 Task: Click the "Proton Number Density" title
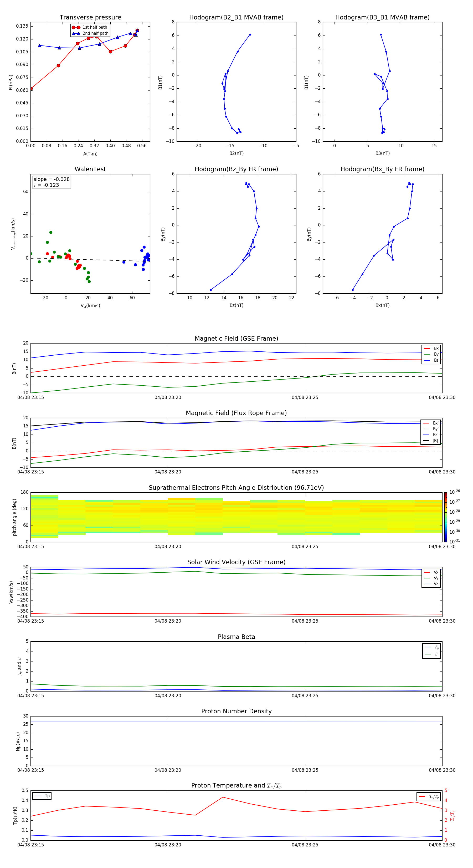click(236, 711)
